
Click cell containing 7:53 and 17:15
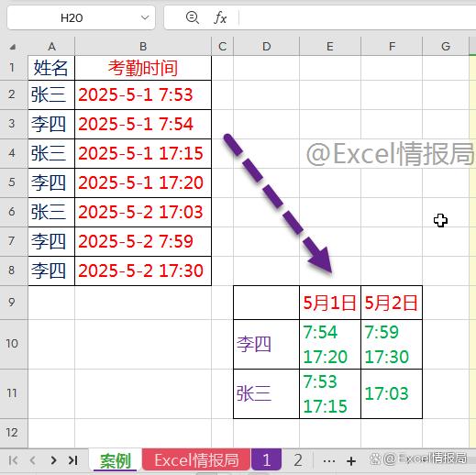coord(330,394)
